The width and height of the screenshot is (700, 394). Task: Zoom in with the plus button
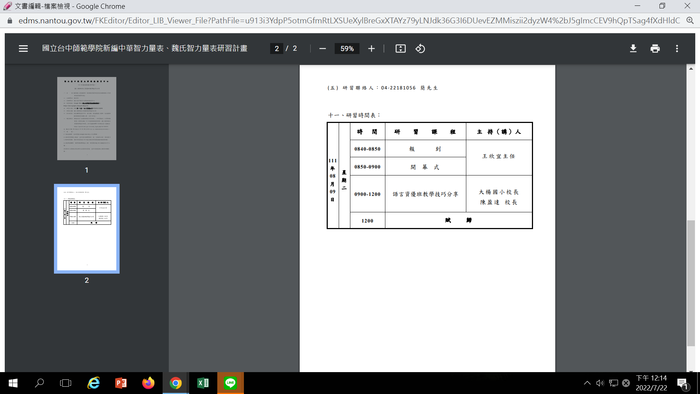[x=371, y=49]
